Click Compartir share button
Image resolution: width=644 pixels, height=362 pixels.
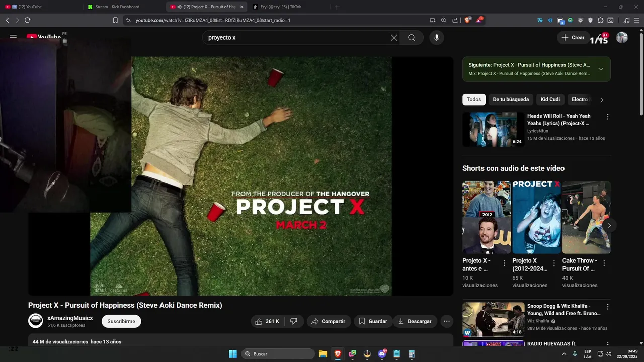(329, 321)
